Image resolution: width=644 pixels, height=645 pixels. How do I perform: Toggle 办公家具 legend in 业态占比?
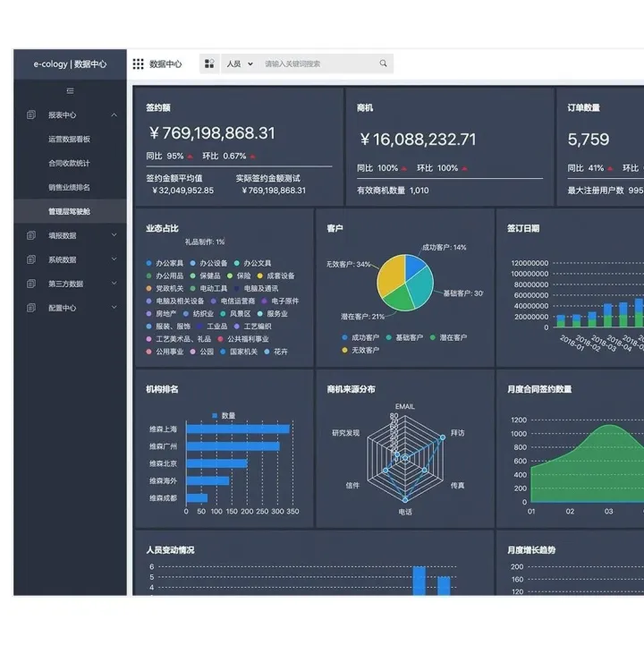(165, 263)
